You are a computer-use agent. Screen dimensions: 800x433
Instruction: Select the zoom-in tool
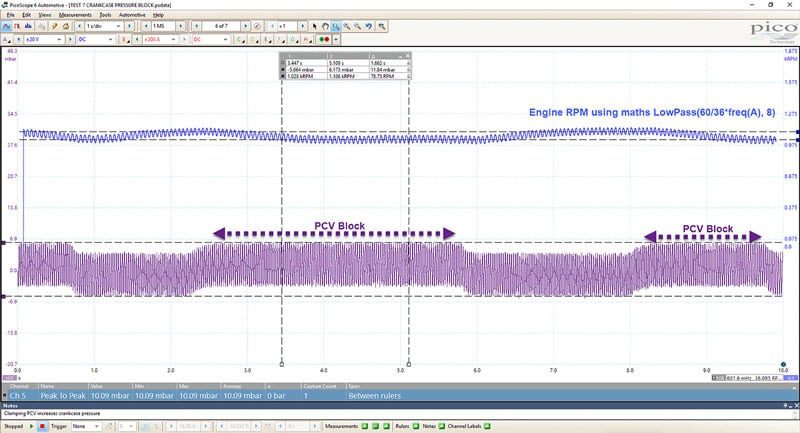[x=347, y=26]
